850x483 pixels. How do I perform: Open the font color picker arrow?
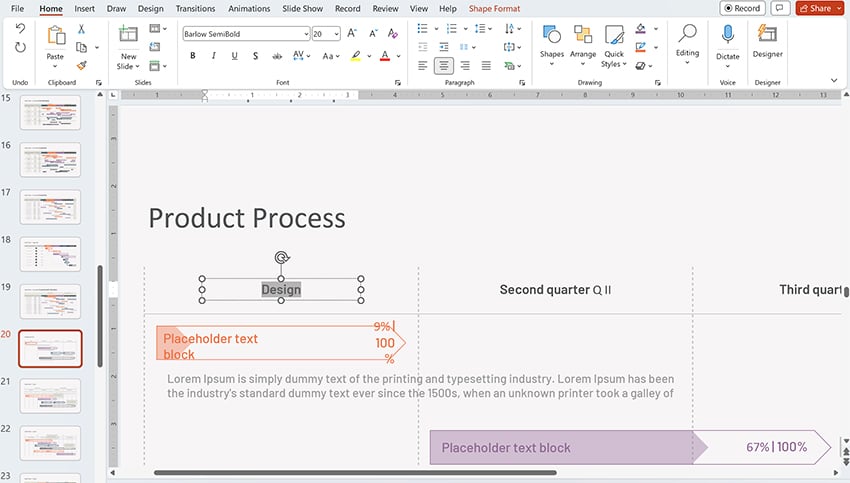tap(398, 56)
